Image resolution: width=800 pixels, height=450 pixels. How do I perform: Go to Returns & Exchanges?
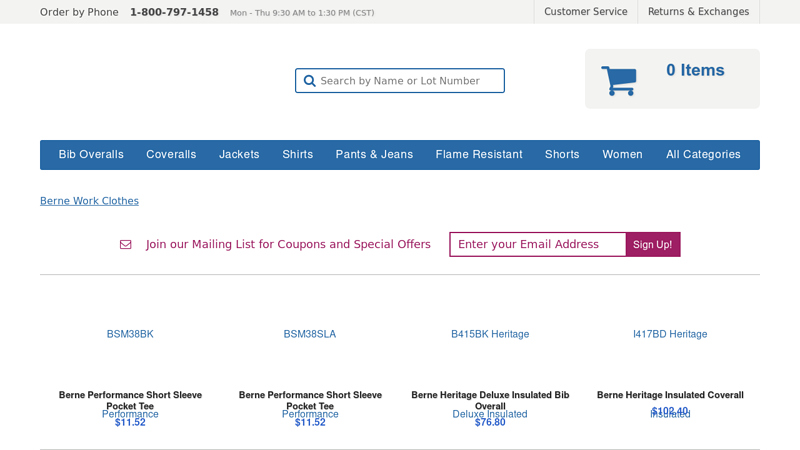point(698,12)
